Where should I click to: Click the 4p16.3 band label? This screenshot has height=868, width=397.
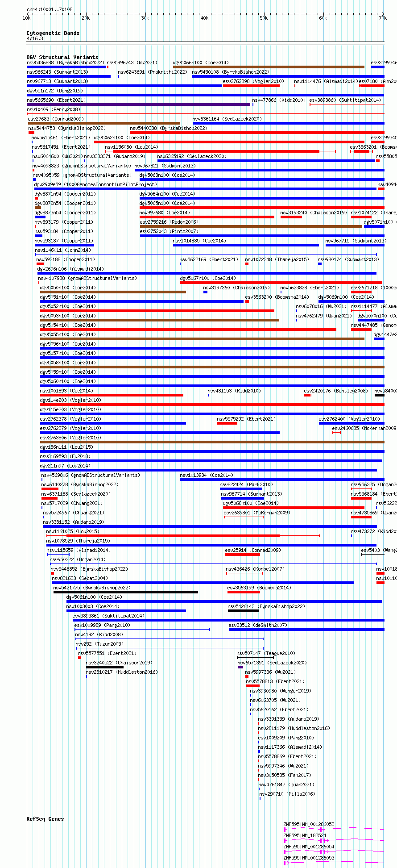pyautogui.click(x=35, y=38)
